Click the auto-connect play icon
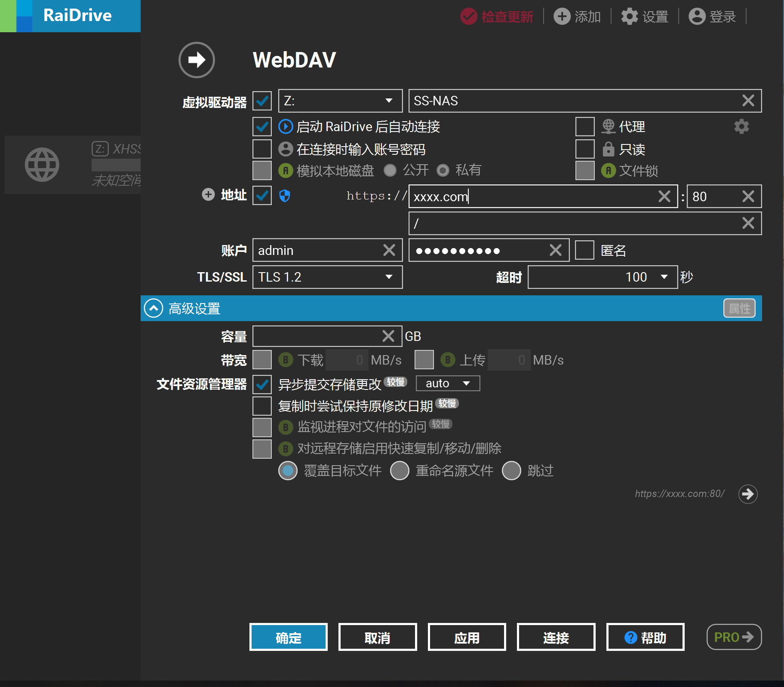 point(286,126)
